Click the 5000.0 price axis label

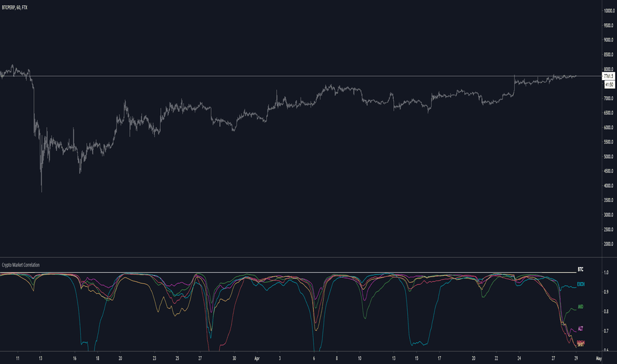609,156
